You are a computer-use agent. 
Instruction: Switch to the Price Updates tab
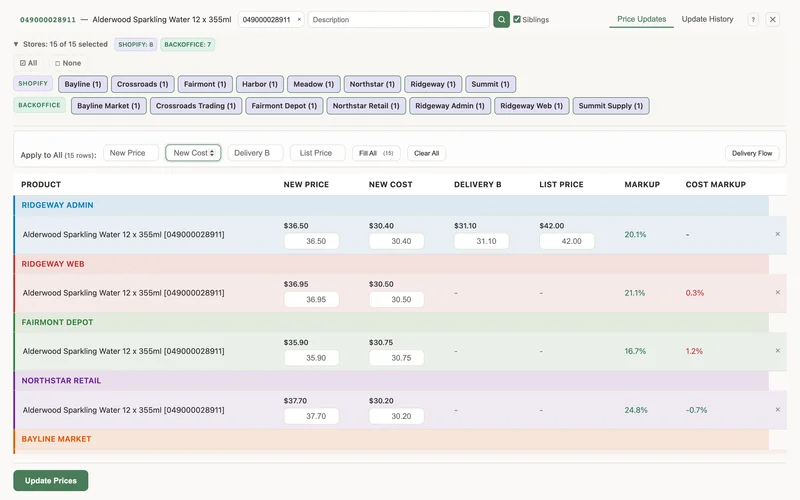coord(641,19)
